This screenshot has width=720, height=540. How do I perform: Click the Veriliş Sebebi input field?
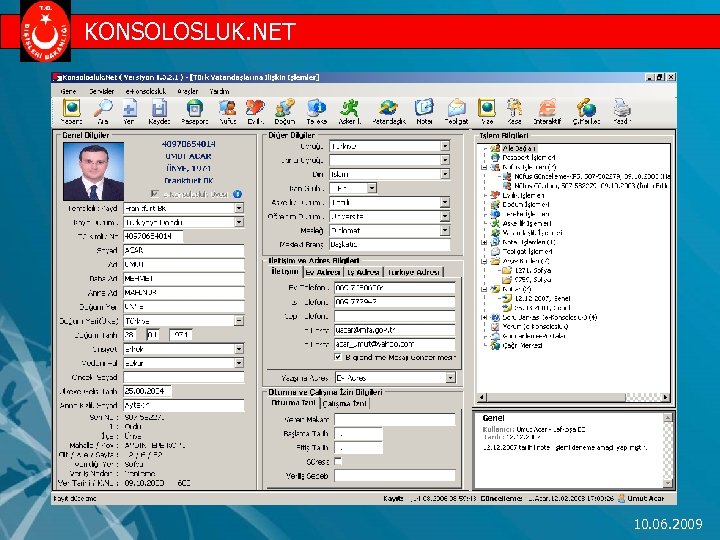[394, 476]
